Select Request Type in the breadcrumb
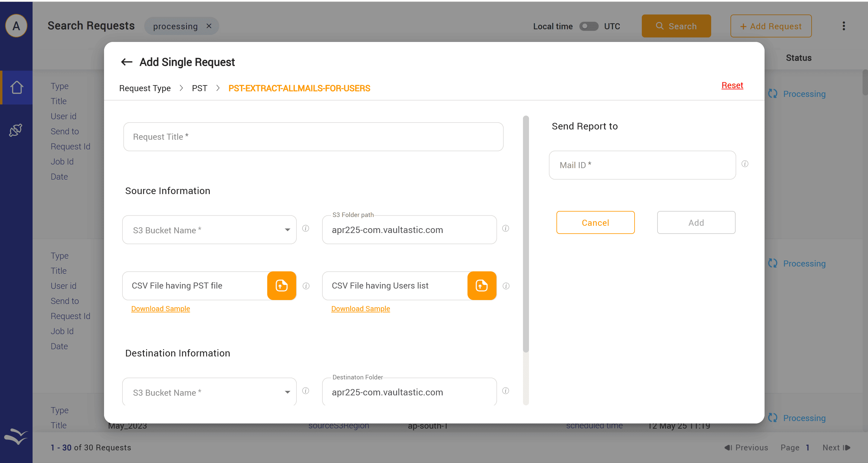 coord(145,88)
